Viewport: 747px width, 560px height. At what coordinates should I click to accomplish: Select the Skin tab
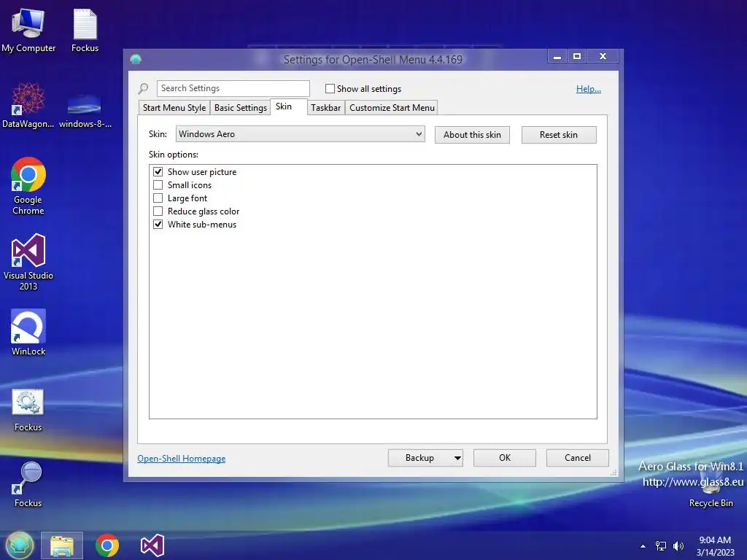[288, 106]
